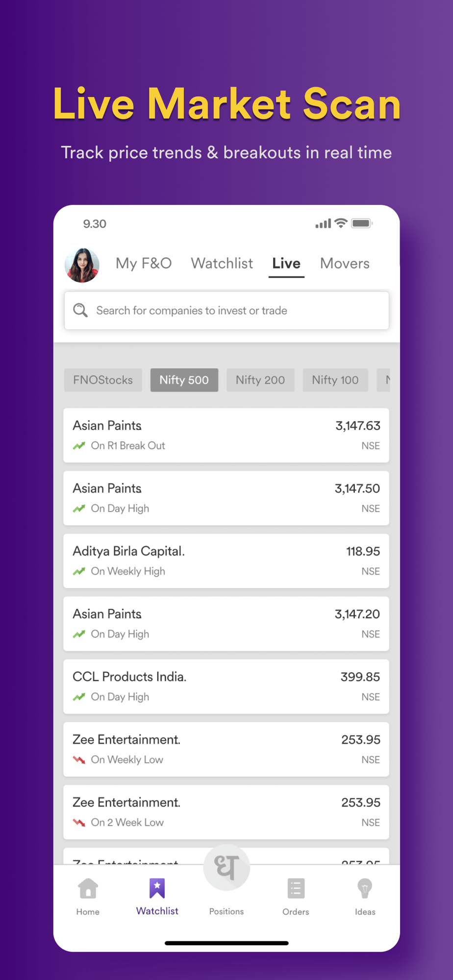Switch to the My F&O tab

pyautogui.click(x=144, y=263)
